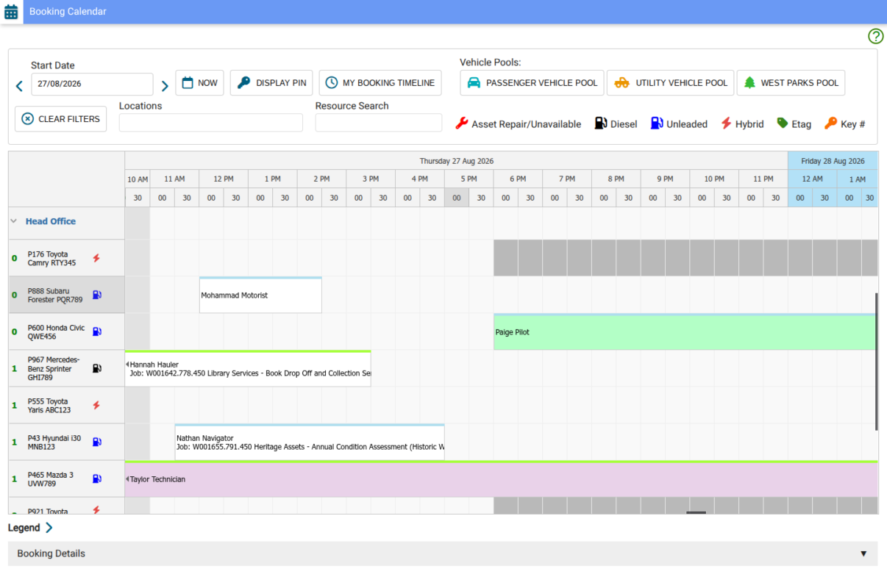Screen dimensions: 887x588
Task: Click the Key # orange key icon
Action: click(831, 123)
